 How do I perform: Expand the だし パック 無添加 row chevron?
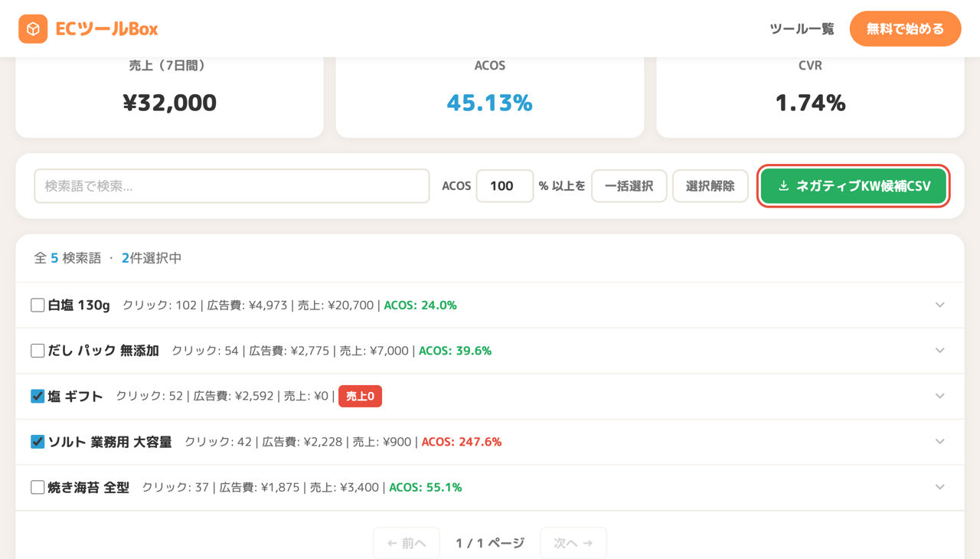[x=940, y=351]
